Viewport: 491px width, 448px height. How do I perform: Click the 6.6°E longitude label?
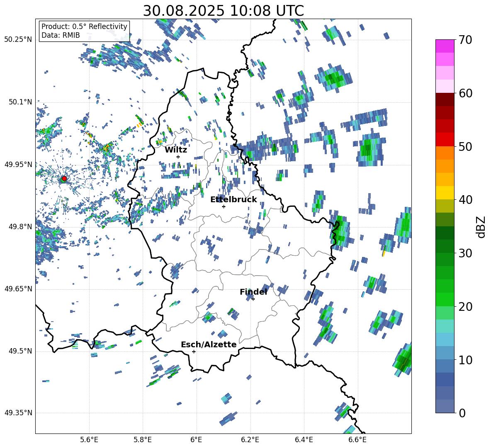coord(357,440)
